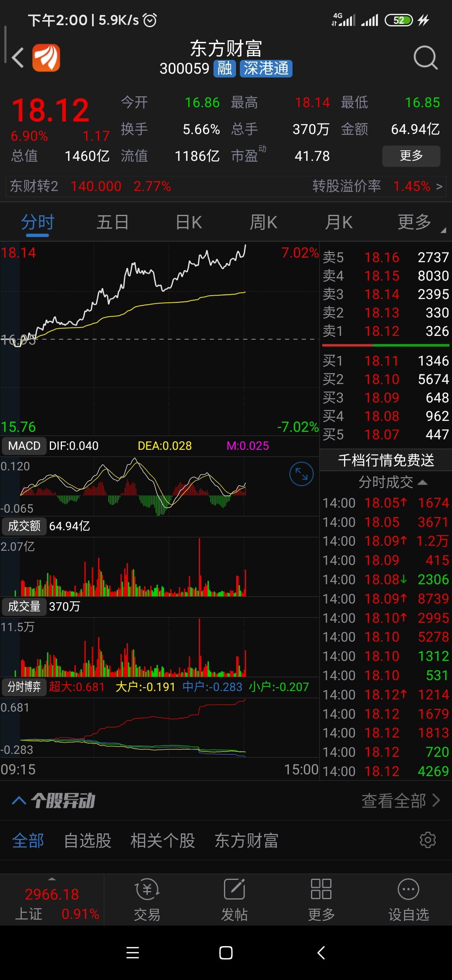
Task: Tap the 东财转2 convertible bond name
Action: point(34,186)
